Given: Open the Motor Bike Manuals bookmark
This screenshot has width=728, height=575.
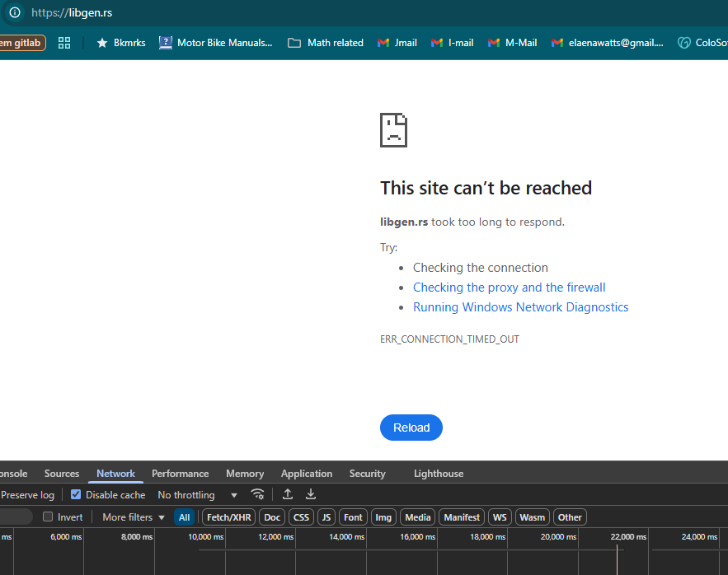Looking at the screenshot, I should click(x=215, y=43).
